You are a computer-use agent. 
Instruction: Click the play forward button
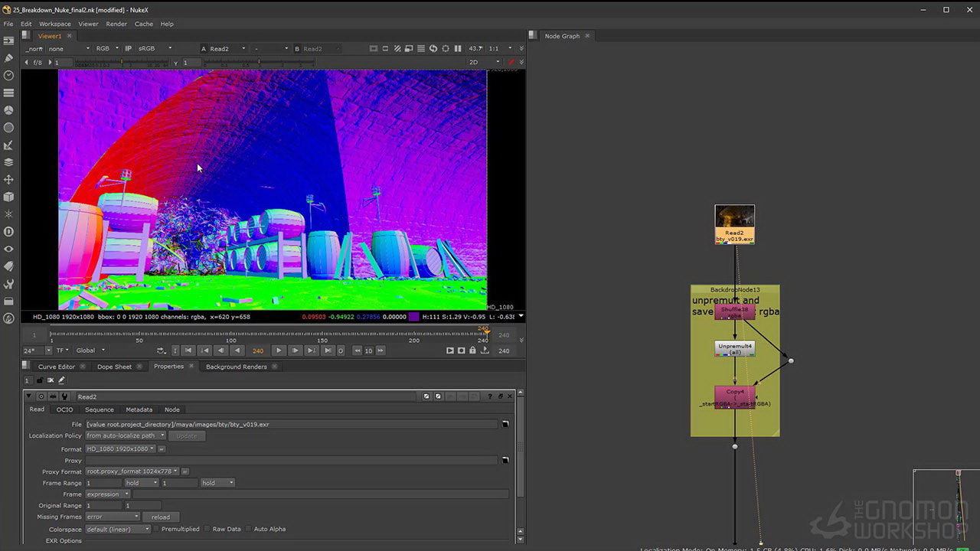coord(278,350)
